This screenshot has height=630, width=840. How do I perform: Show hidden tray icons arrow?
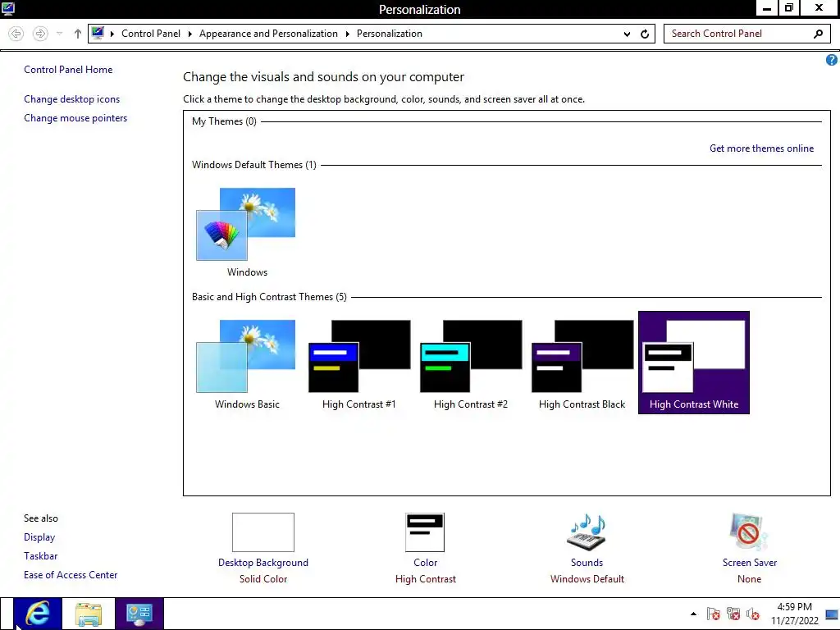(x=693, y=614)
